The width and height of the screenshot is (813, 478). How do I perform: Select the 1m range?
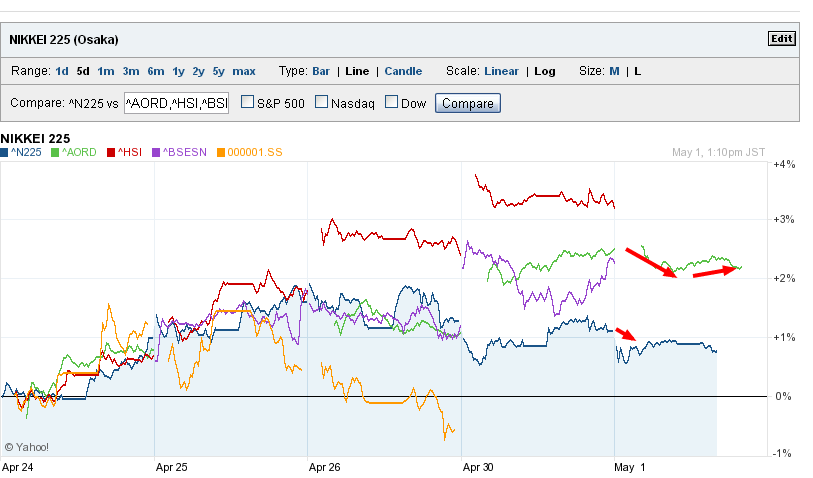pos(106,71)
